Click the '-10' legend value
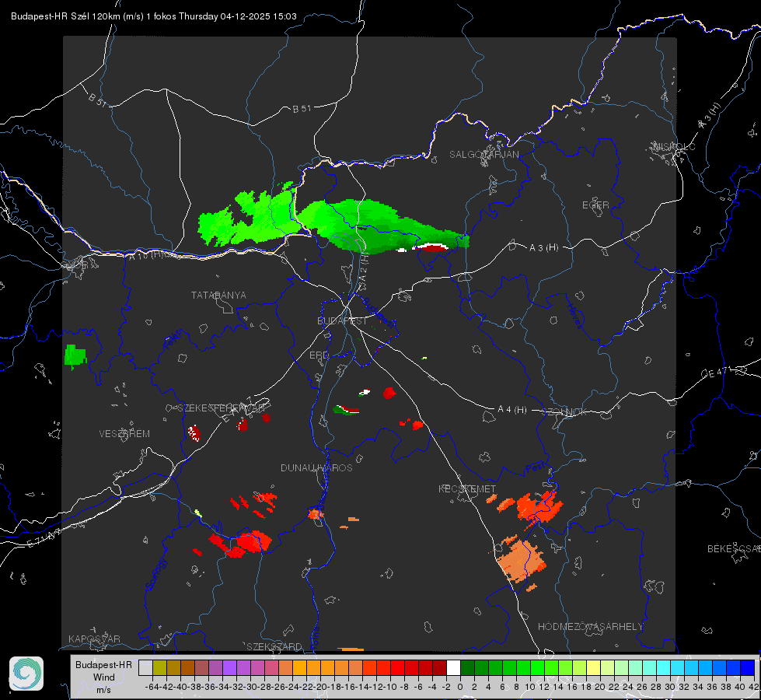The height and width of the screenshot is (700, 761). tap(390, 687)
